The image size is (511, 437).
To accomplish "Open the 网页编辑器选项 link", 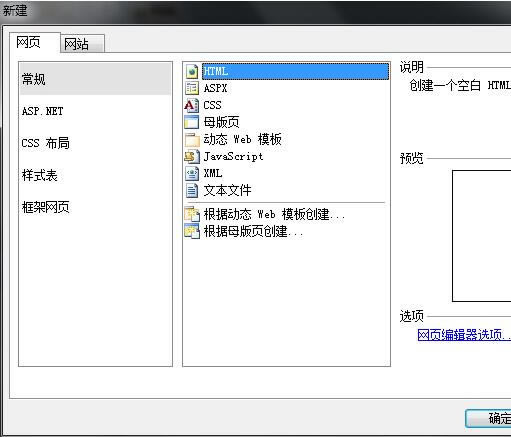I will point(464,334).
